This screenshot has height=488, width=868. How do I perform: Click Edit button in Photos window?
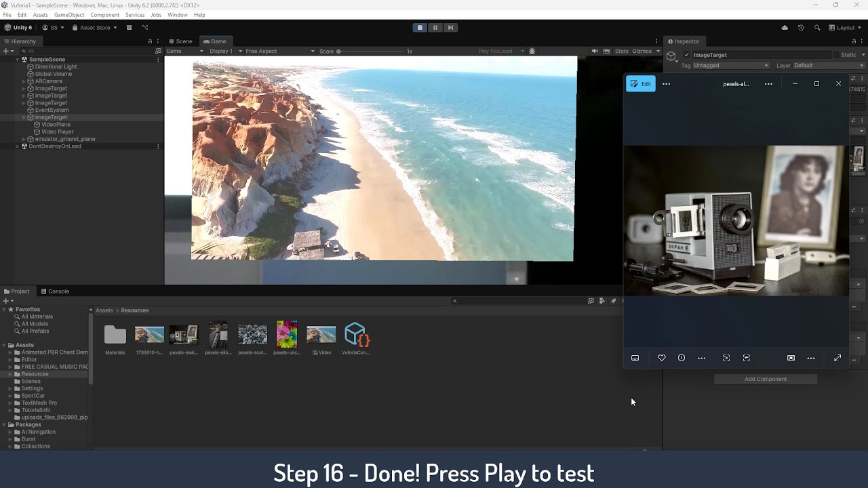pyautogui.click(x=641, y=84)
